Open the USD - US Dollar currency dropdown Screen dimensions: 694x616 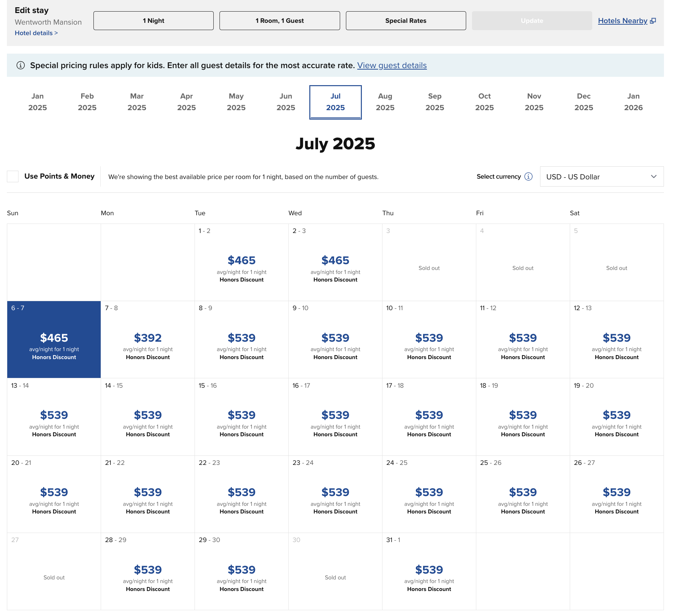(x=601, y=176)
